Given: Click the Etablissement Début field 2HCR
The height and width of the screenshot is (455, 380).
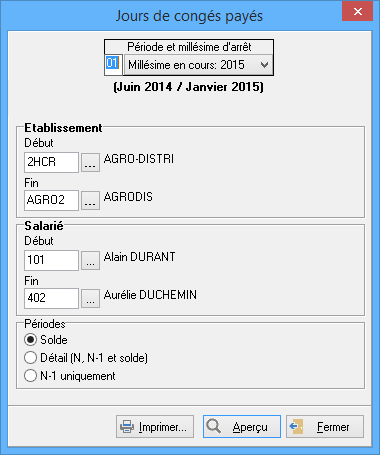Looking at the screenshot, I should point(51,162).
